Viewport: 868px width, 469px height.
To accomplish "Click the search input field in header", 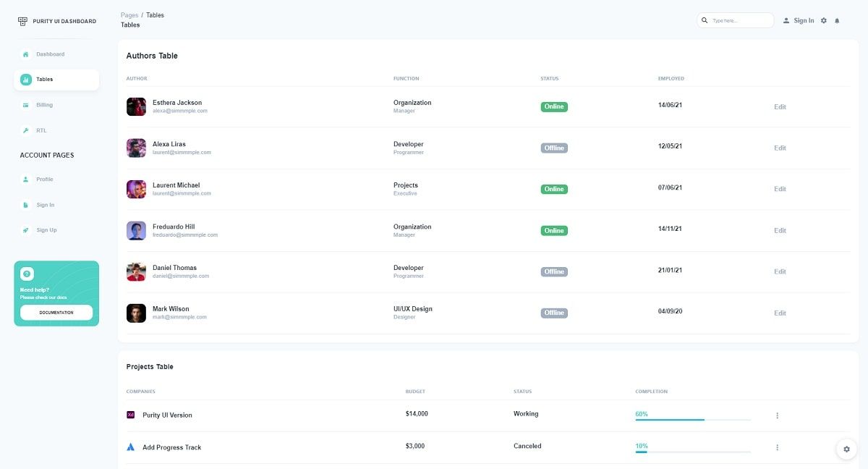I will click(x=736, y=20).
